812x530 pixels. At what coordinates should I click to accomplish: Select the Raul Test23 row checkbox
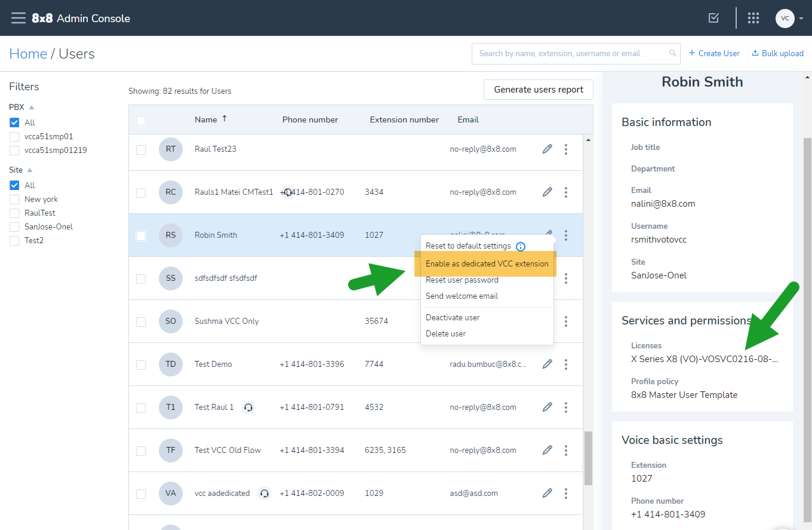click(x=141, y=149)
